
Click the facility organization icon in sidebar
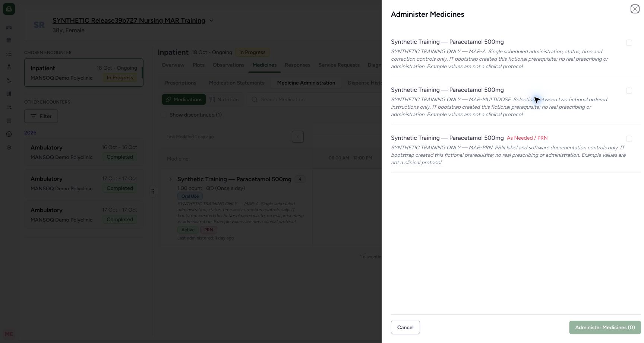9,27
